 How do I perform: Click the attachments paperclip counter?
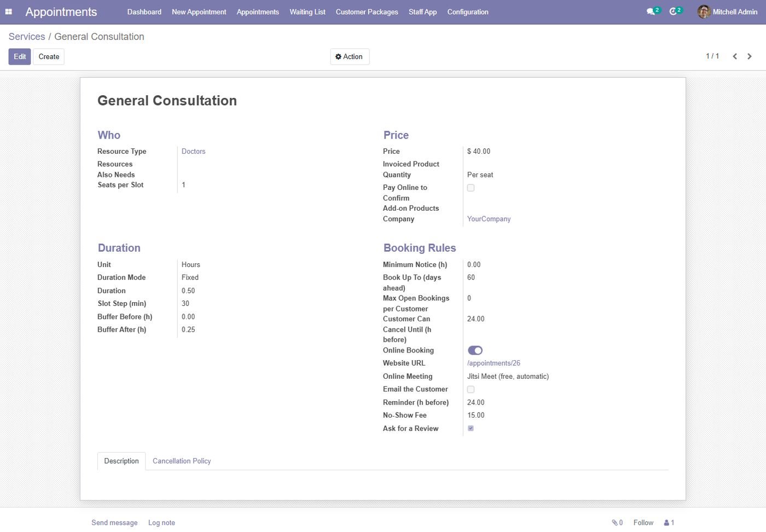tap(617, 523)
